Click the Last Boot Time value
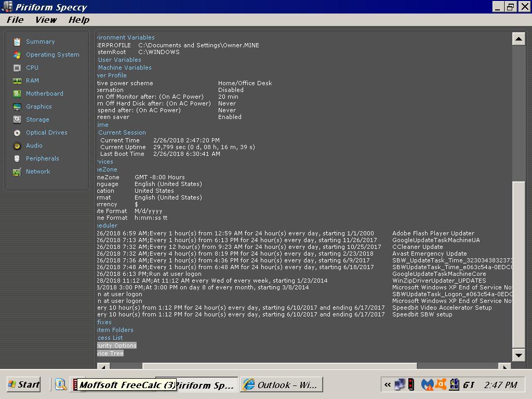532x399 pixels. [187, 154]
